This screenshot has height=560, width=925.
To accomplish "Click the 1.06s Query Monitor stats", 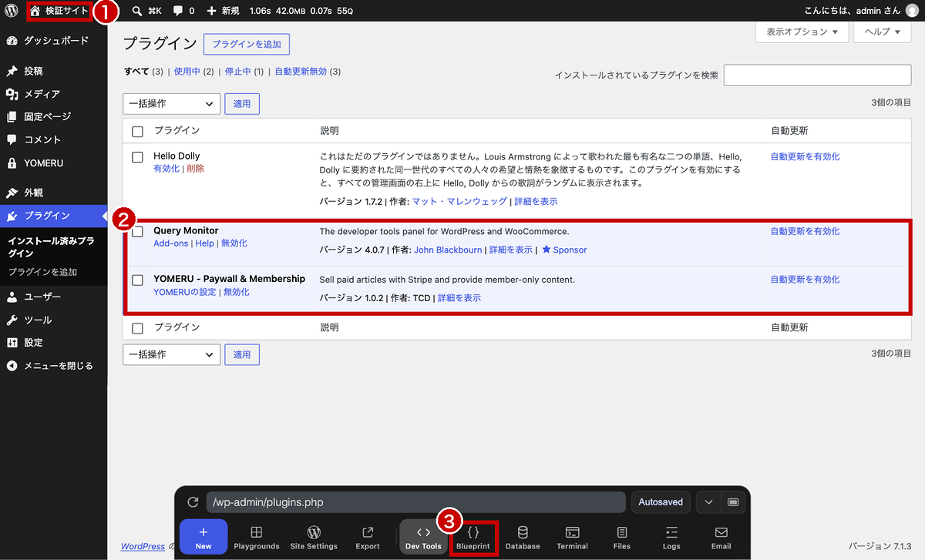I will pos(302,11).
